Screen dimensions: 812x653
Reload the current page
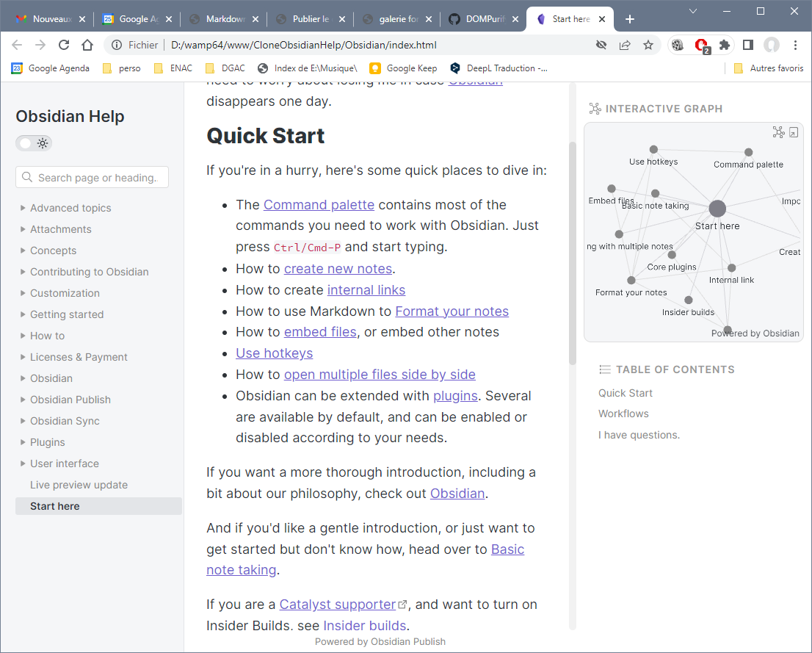pos(64,45)
